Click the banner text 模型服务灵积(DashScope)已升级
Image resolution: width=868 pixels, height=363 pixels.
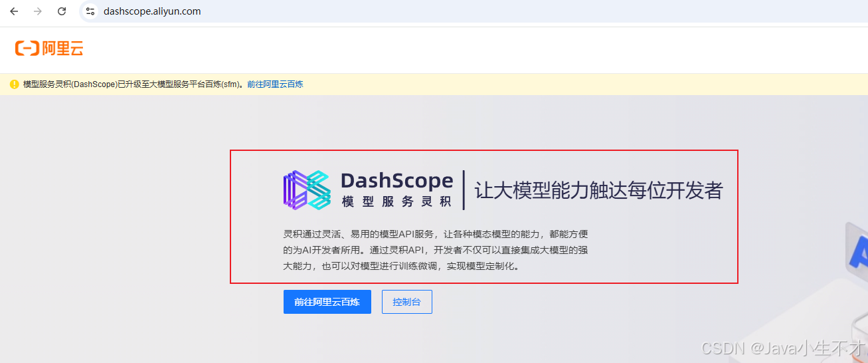tap(133, 84)
